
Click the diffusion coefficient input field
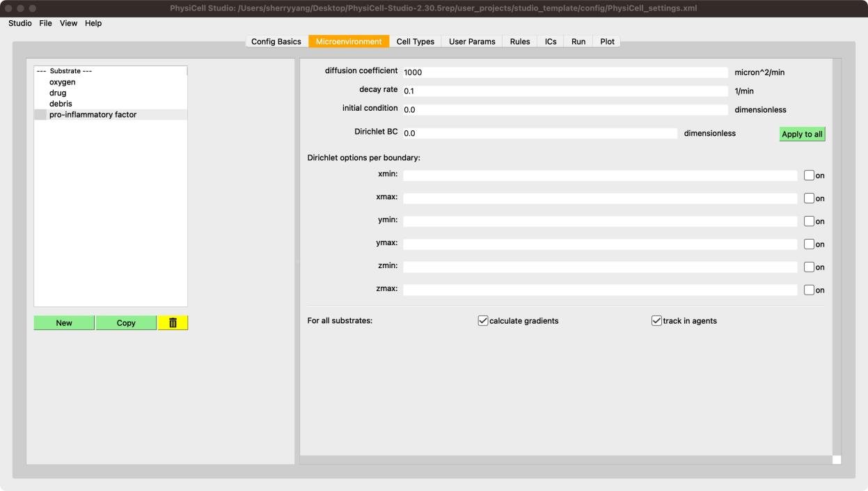(x=564, y=72)
